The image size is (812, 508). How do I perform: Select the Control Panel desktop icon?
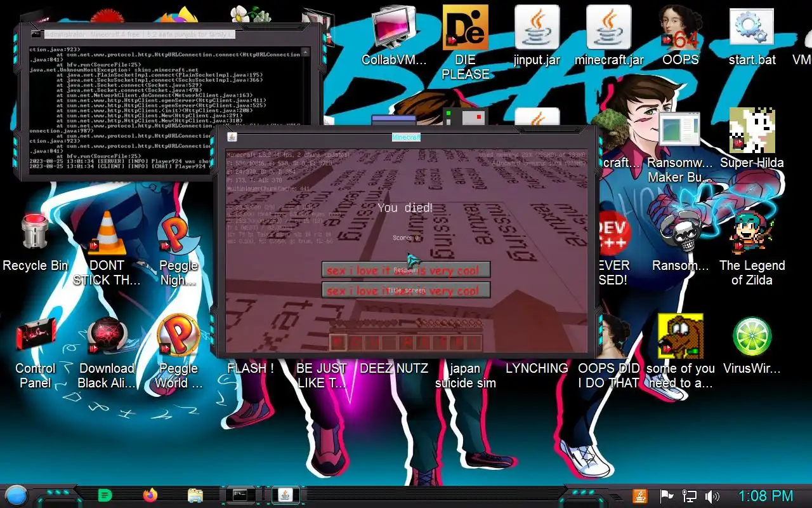tap(35, 352)
